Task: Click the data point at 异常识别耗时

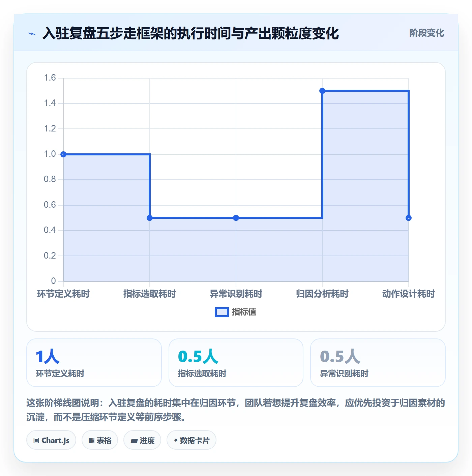Action: 236,218
